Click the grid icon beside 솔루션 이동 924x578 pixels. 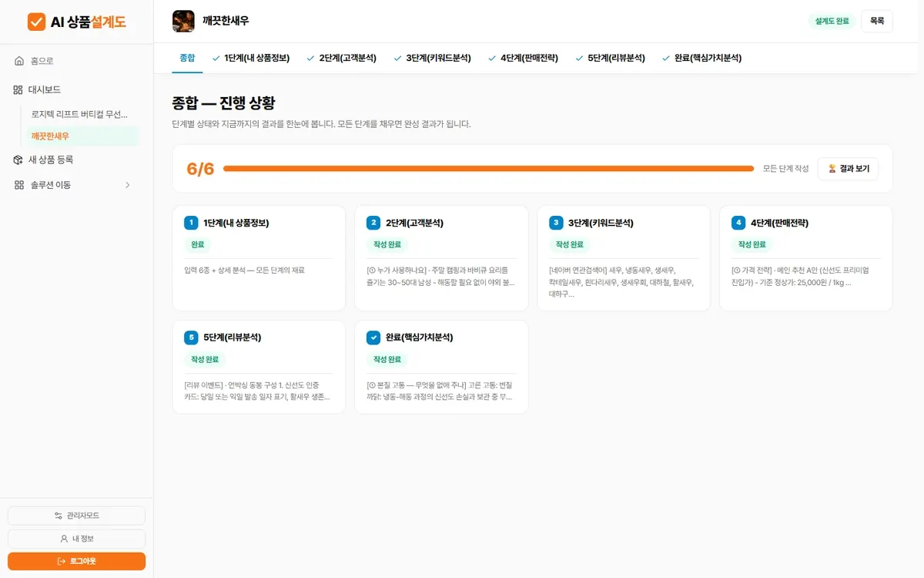pos(18,185)
